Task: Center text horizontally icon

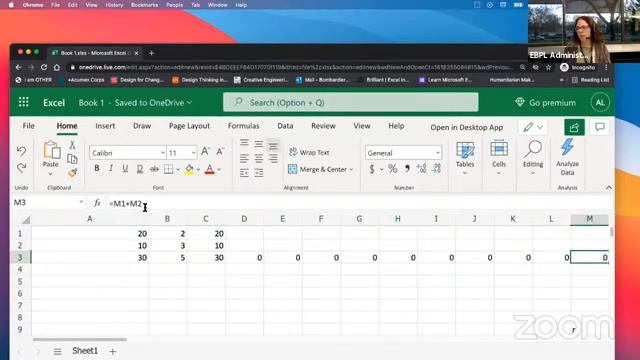Action: tap(258, 158)
